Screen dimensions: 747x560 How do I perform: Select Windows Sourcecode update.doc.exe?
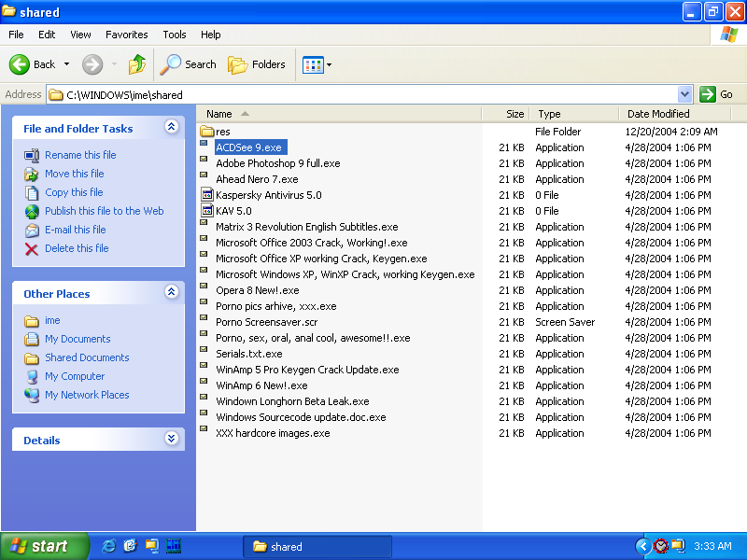(x=301, y=417)
